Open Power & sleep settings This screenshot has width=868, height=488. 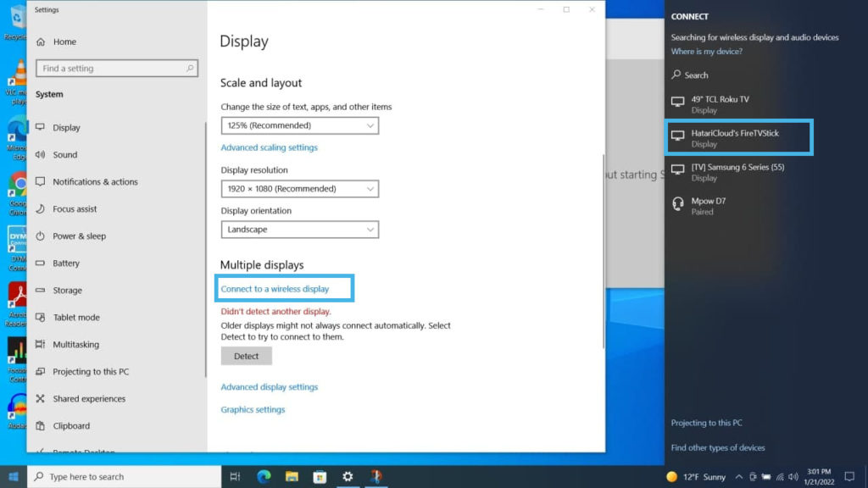click(79, 236)
